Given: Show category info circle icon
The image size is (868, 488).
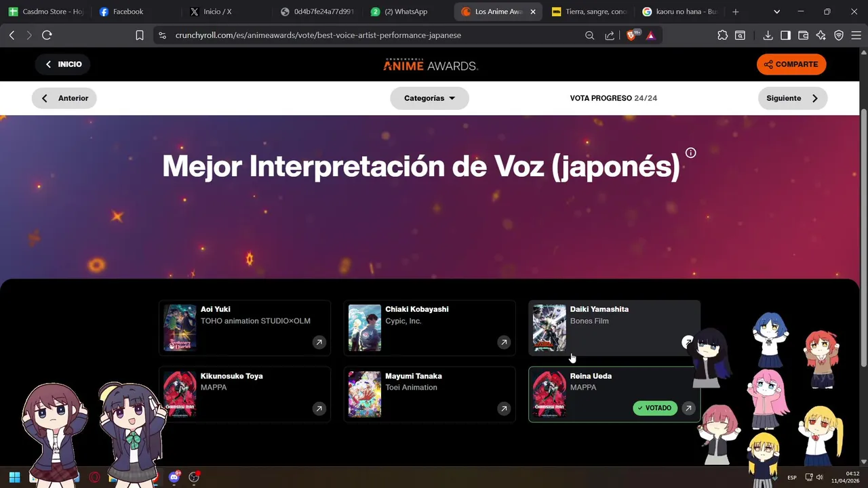Looking at the screenshot, I should tap(690, 152).
